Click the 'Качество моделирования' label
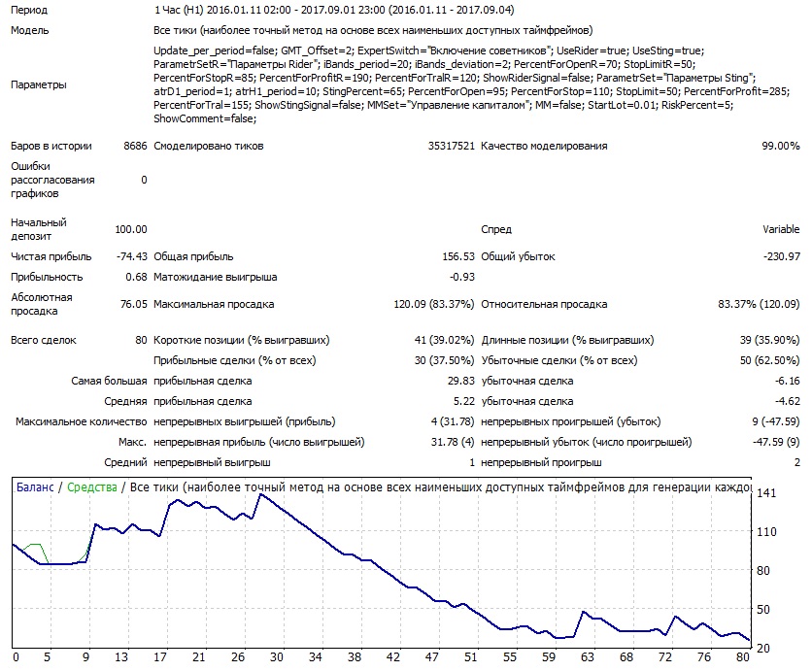This screenshot has width=812, height=671. pos(544,146)
